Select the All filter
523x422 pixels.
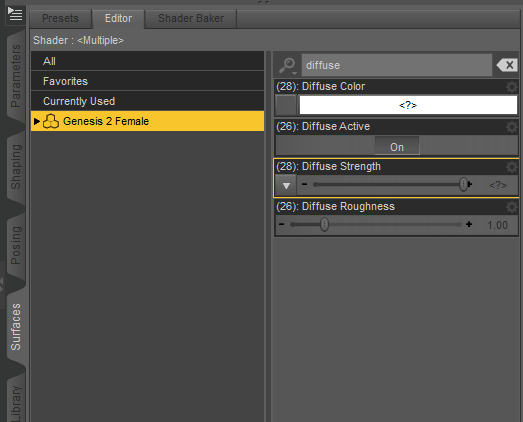(x=147, y=61)
